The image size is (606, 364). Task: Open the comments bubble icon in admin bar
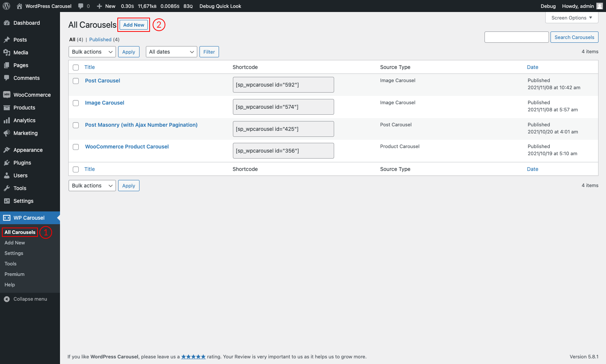[x=81, y=6]
